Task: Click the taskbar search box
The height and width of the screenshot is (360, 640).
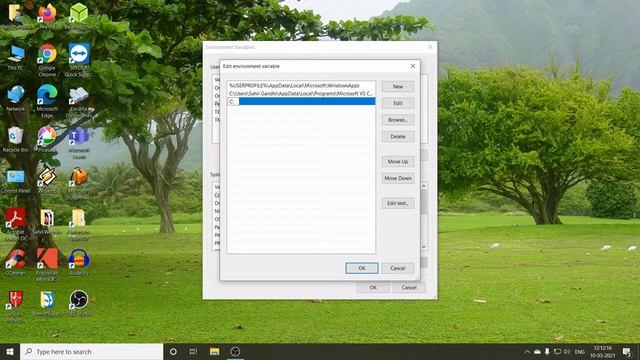Action: point(91,351)
